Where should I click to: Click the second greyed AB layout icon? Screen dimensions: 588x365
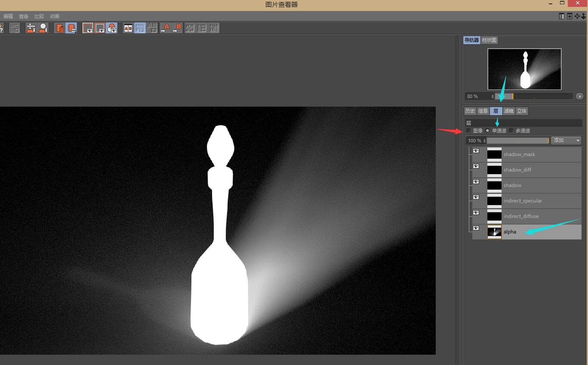click(202, 28)
